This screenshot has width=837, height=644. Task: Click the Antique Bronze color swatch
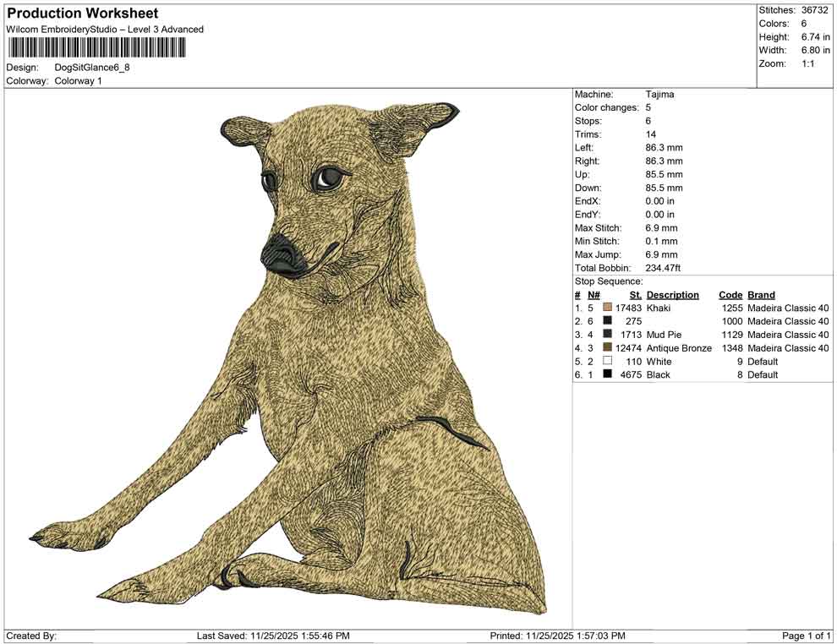[607, 348]
